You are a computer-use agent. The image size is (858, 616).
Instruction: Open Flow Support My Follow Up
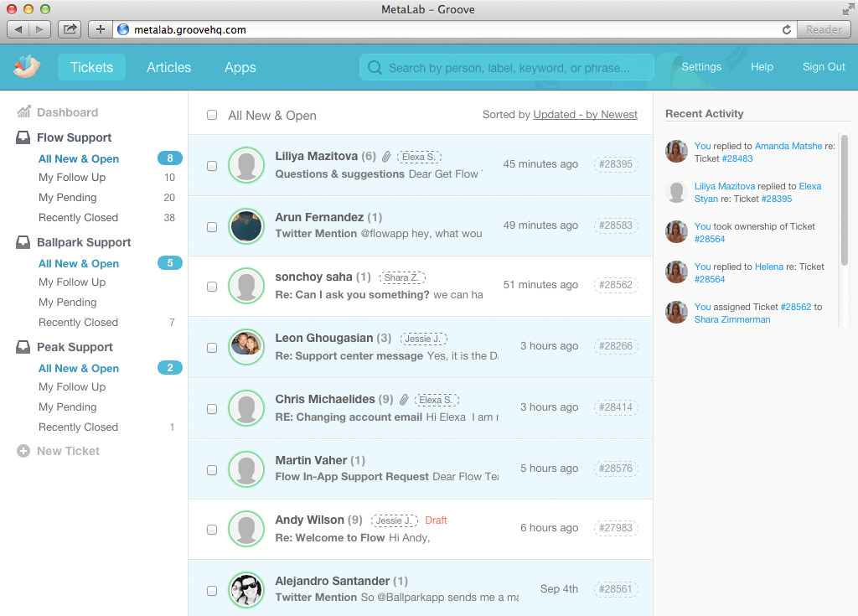point(72,178)
